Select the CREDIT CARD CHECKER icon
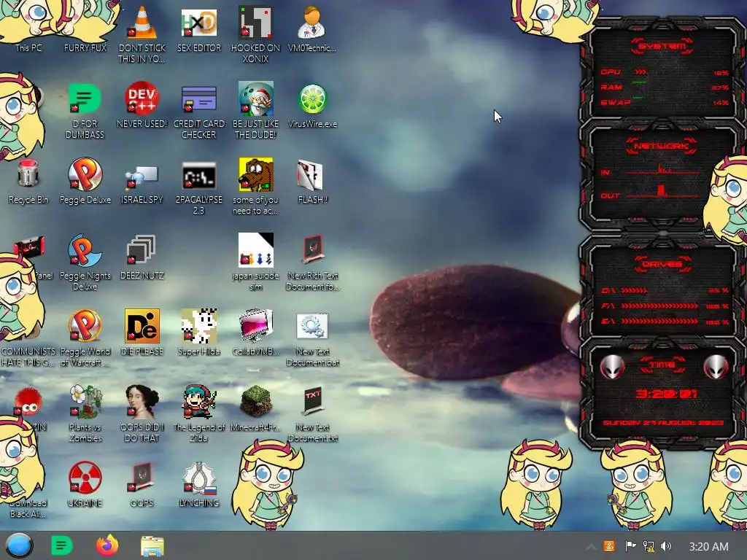The width and height of the screenshot is (747, 560). pos(198,111)
